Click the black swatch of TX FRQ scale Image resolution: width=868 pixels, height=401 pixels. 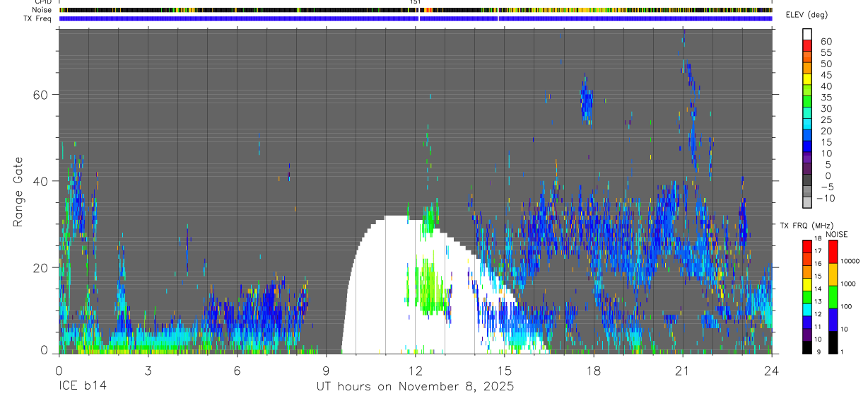pos(807,347)
